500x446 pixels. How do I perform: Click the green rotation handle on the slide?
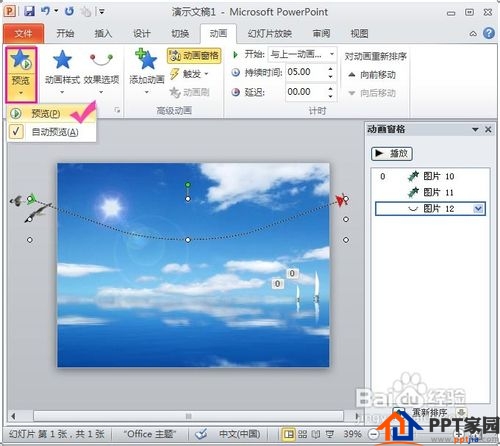coord(188,185)
